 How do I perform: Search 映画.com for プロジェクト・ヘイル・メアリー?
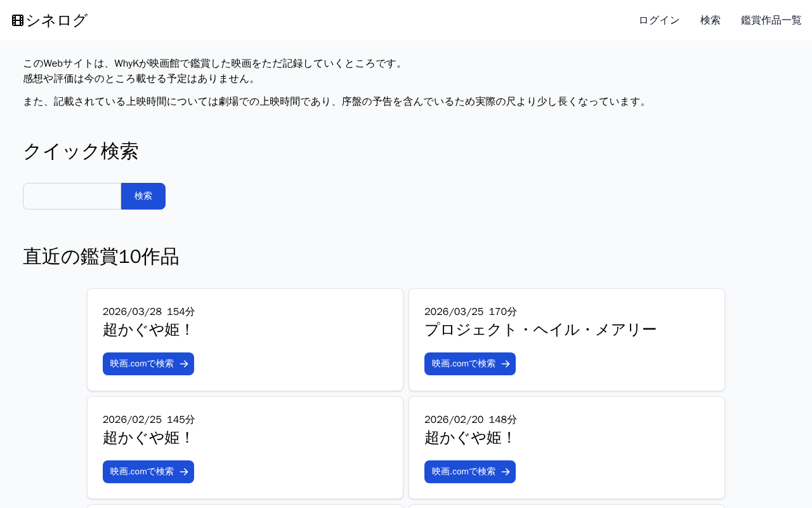coord(464,364)
